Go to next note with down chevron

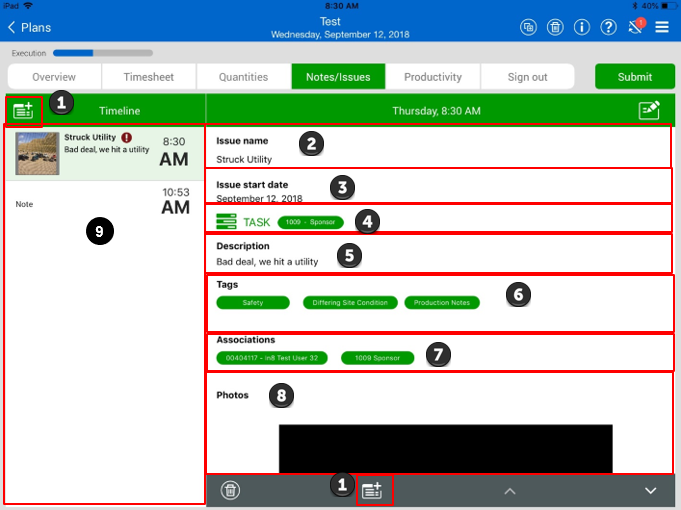tap(650, 490)
